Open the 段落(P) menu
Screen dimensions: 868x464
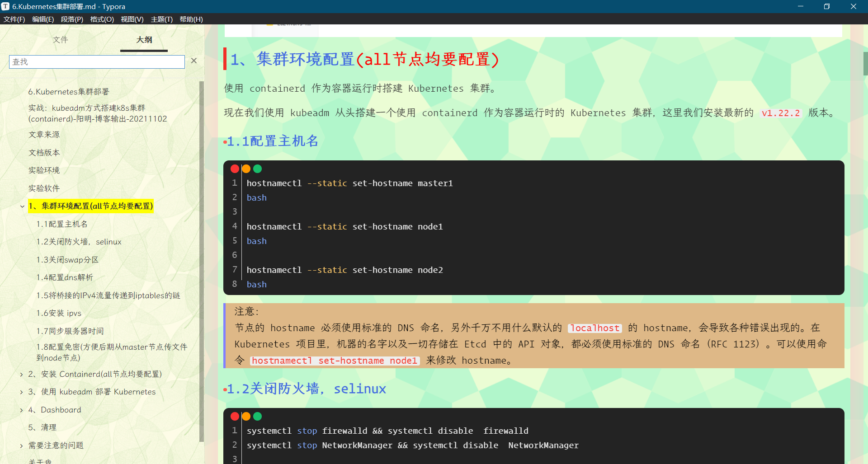72,19
